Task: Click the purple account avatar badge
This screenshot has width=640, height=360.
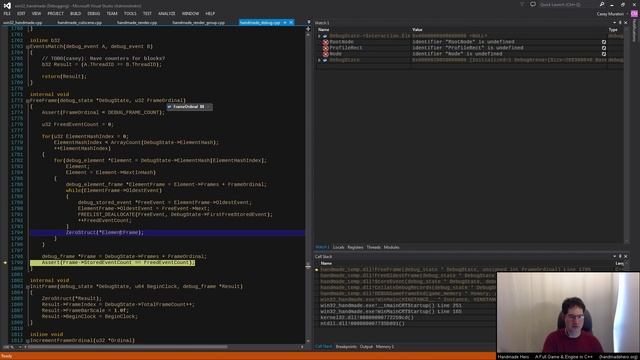Action: pyautogui.click(x=634, y=13)
